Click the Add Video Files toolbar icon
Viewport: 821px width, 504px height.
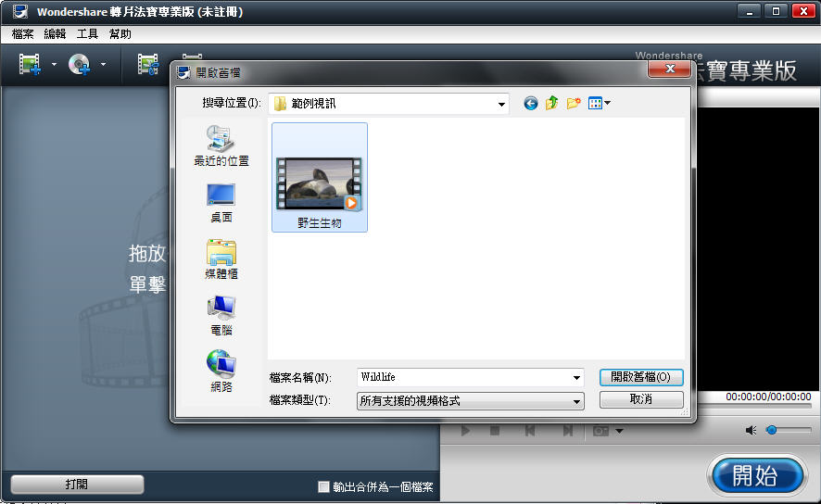point(31,64)
